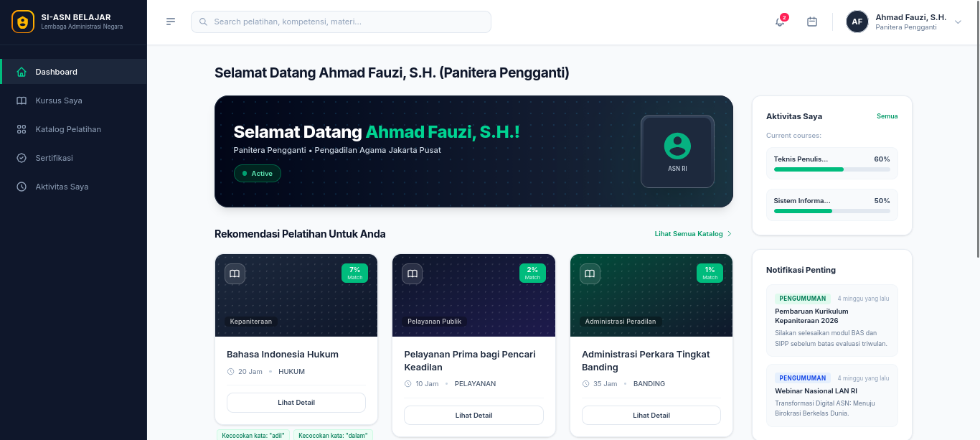The height and width of the screenshot is (440, 980).
Task: Click the 2% Match badge
Action: tap(532, 273)
